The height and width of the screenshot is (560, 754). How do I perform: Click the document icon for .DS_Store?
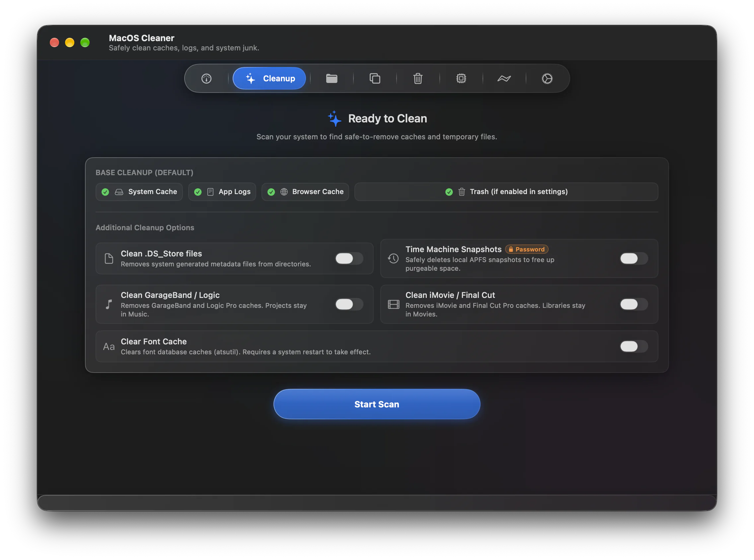pyautogui.click(x=109, y=259)
